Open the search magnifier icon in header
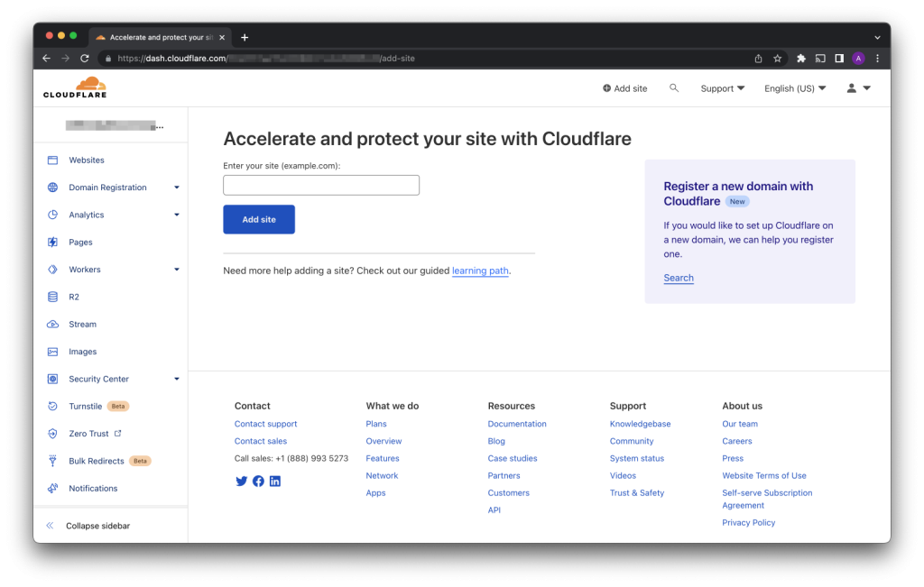Image resolution: width=924 pixels, height=587 pixels. point(674,88)
